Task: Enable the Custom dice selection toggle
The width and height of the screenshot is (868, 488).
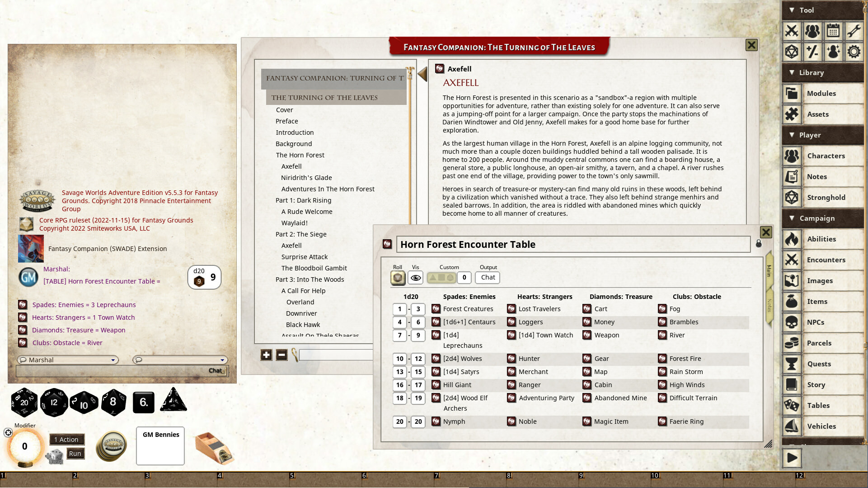Action: (x=441, y=278)
